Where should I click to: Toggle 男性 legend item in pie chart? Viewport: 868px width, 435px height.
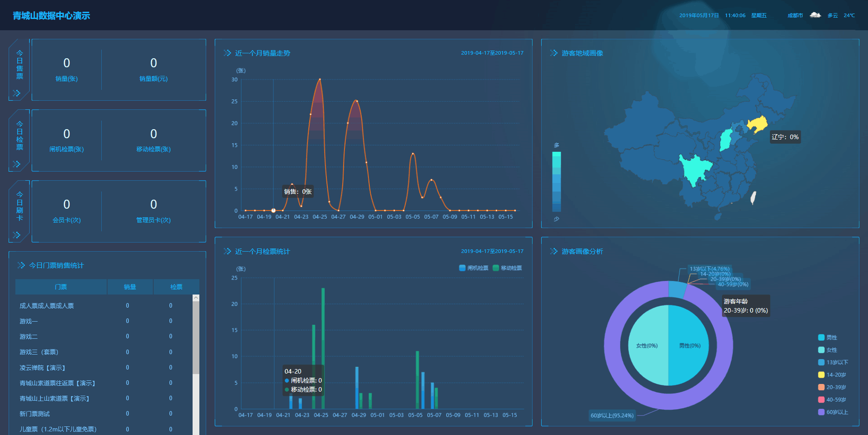pyautogui.click(x=827, y=337)
